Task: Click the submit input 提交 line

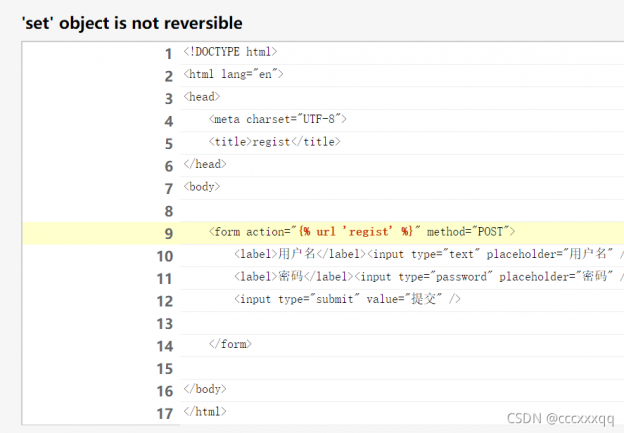Action: click(347, 299)
